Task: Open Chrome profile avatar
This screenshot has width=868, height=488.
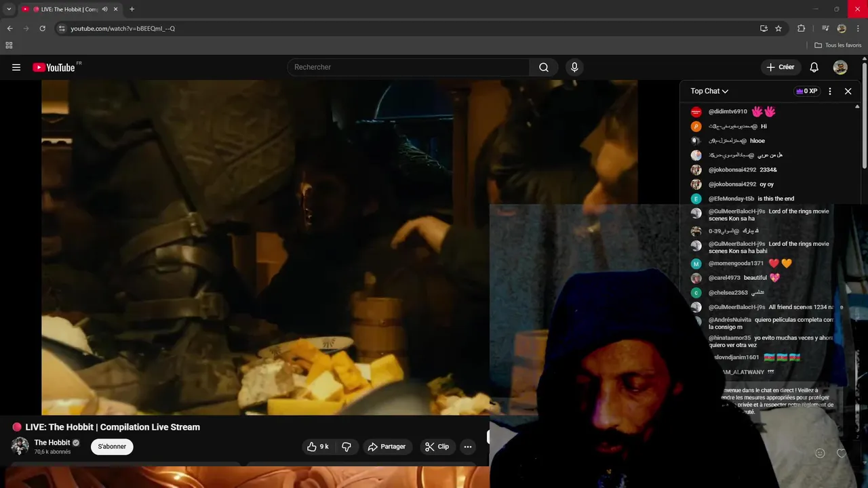Action: point(842,28)
